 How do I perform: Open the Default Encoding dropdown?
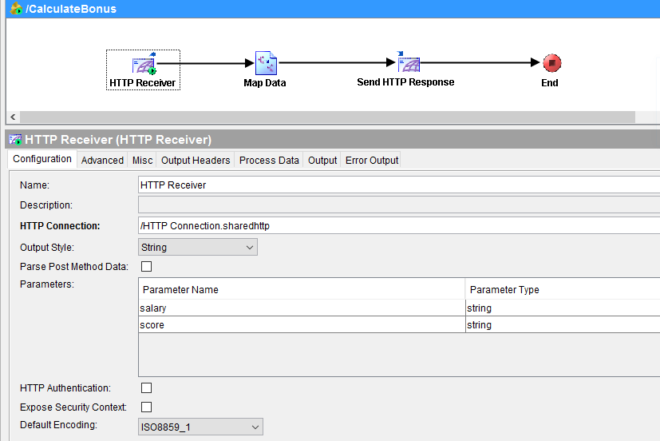(201, 427)
